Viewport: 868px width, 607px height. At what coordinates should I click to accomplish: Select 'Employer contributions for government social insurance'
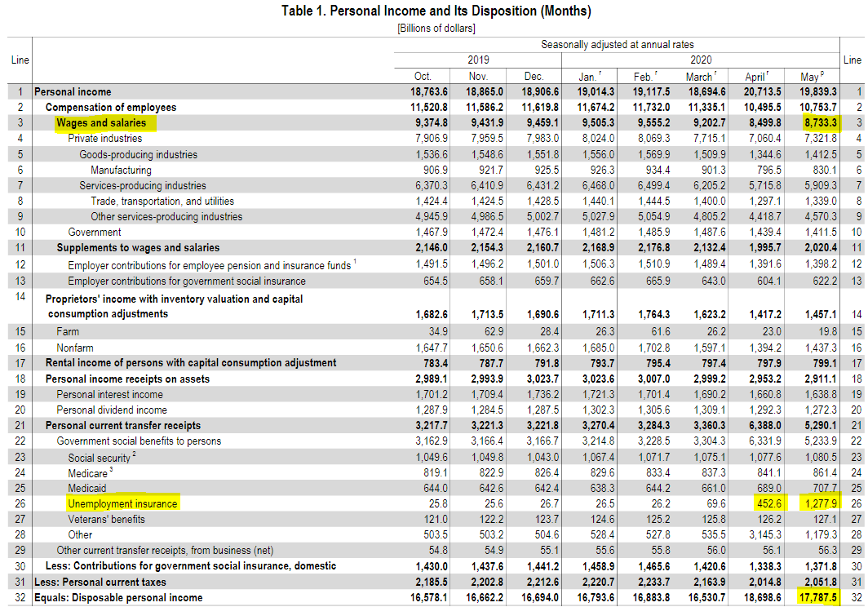pyautogui.click(x=187, y=281)
